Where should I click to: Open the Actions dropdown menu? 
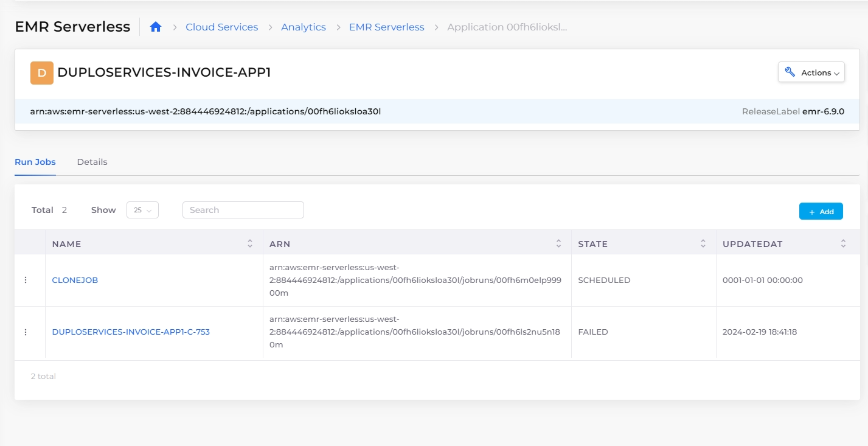[811, 72]
